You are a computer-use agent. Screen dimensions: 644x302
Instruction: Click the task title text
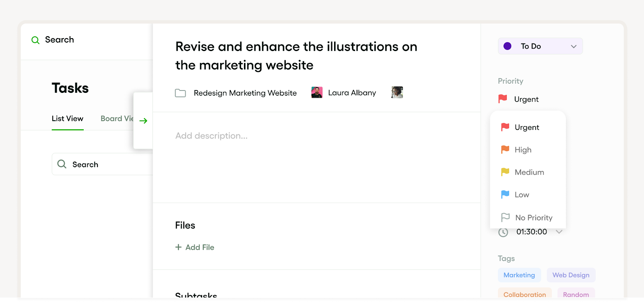pos(296,56)
